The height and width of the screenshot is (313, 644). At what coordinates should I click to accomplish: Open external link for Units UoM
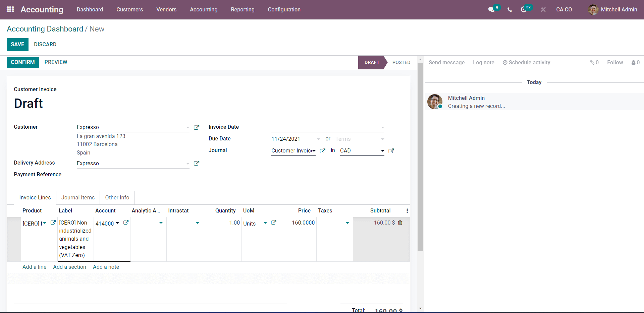coord(274,223)
